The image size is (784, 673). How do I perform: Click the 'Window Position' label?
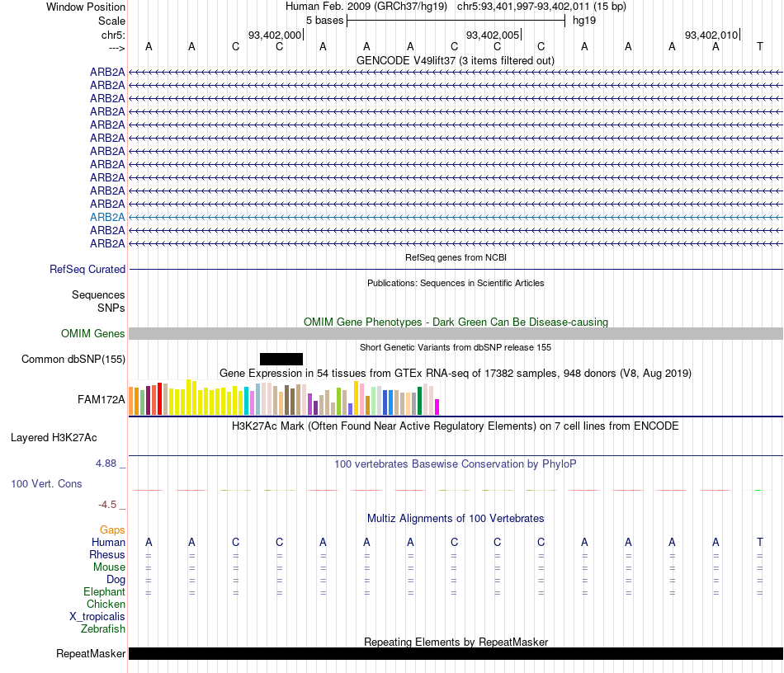coord(86,7)
